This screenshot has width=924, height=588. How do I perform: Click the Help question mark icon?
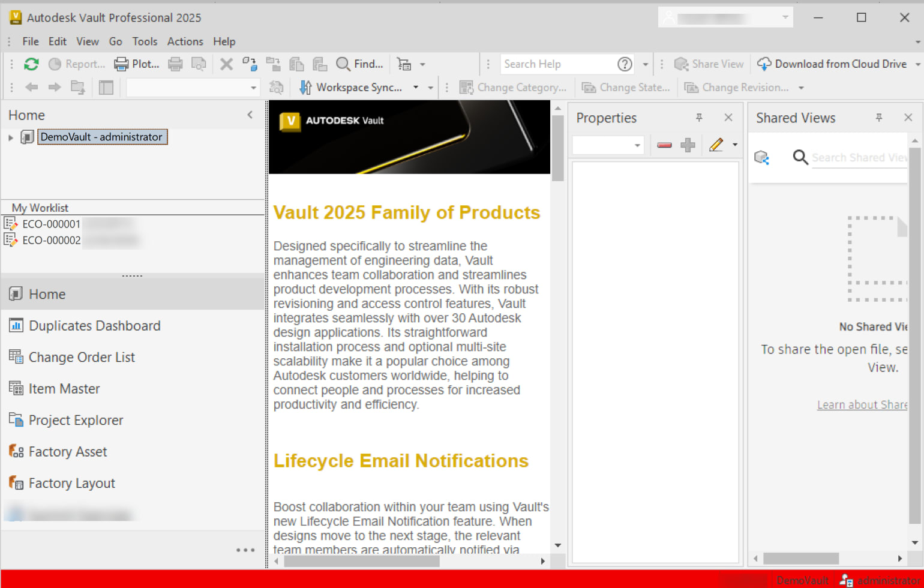point(625,64)
